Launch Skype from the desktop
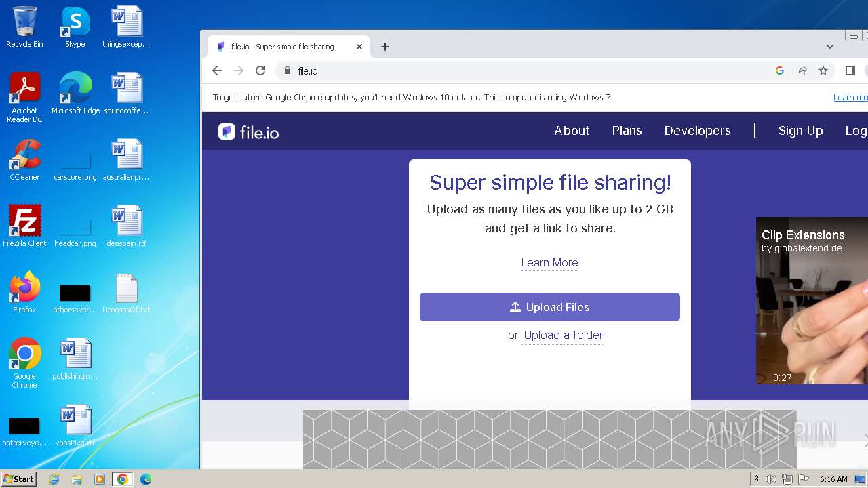 coord(75,27)
